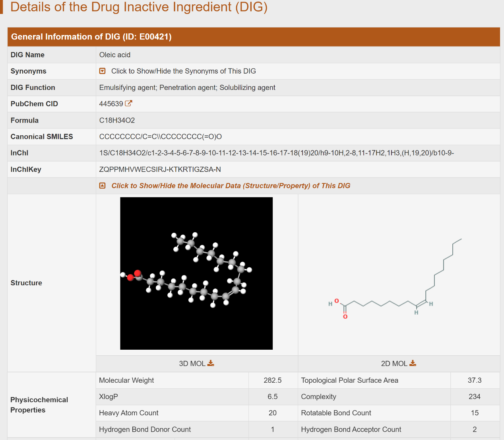Download the 2D MOL file icon
Screen dimensions: 504x440
point(413,363)
